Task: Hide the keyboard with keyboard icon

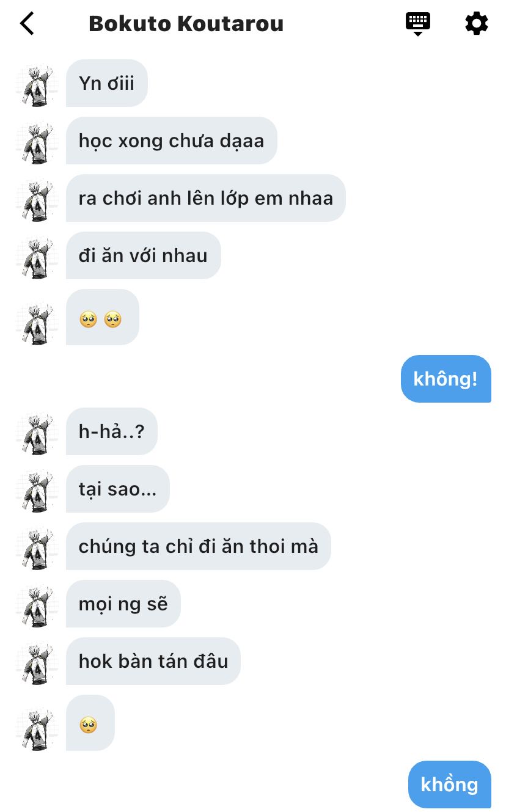Action: [418, 24]
